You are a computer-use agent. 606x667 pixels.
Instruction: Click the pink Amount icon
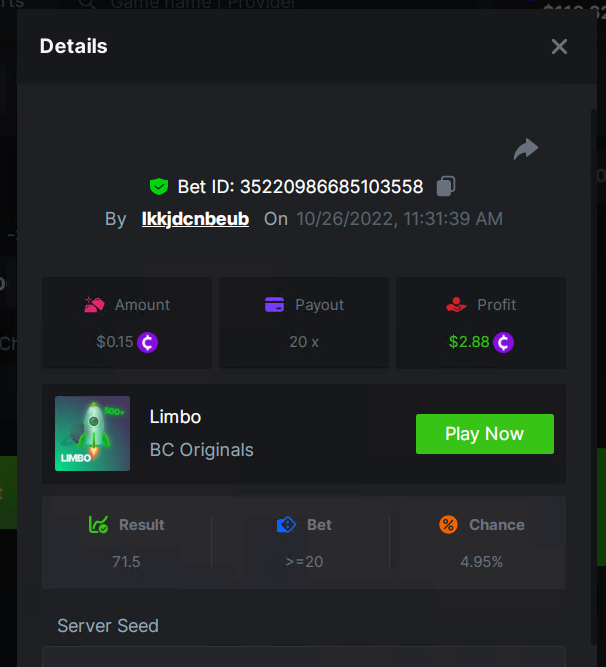pyautogui.click(x=95, y=305)
